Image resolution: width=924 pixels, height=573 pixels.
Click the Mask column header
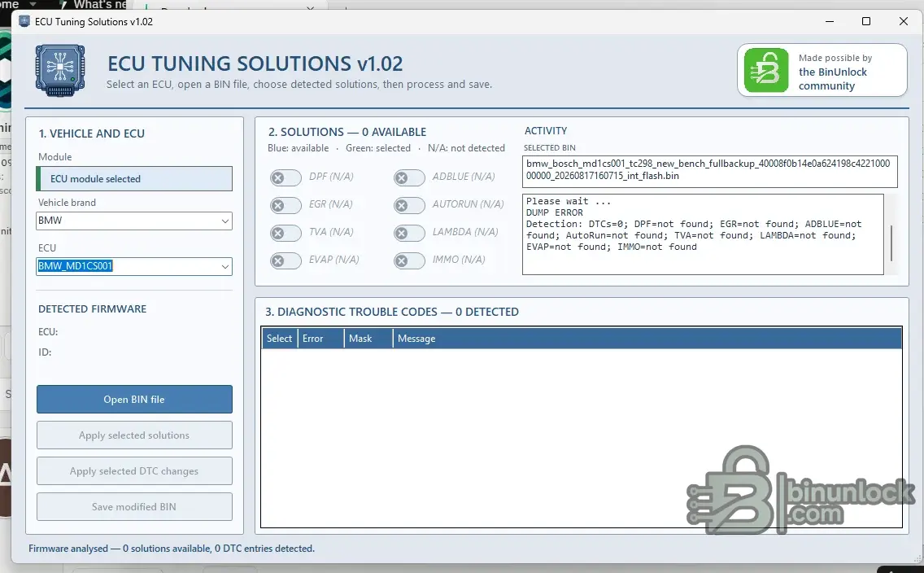click(368, 339)
